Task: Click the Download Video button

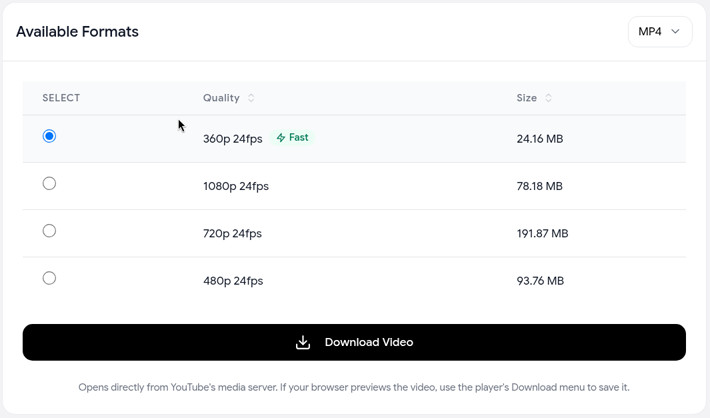Action: point(354,342)
